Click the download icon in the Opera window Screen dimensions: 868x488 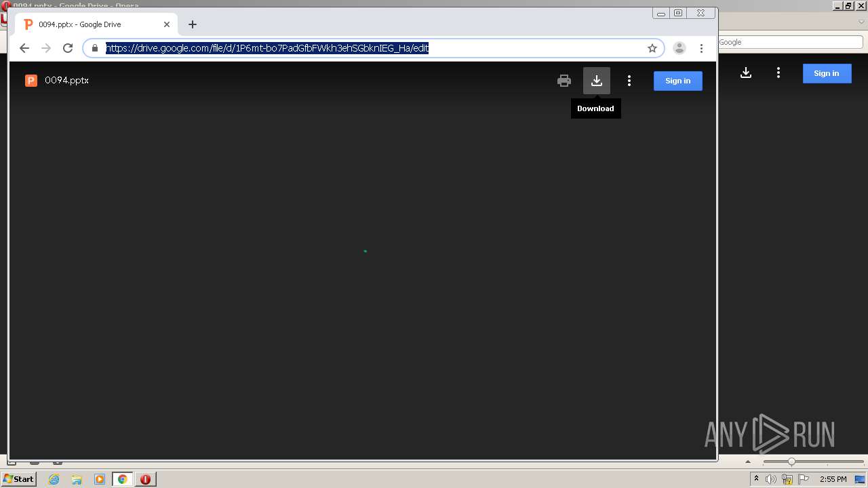pos(746,73)
